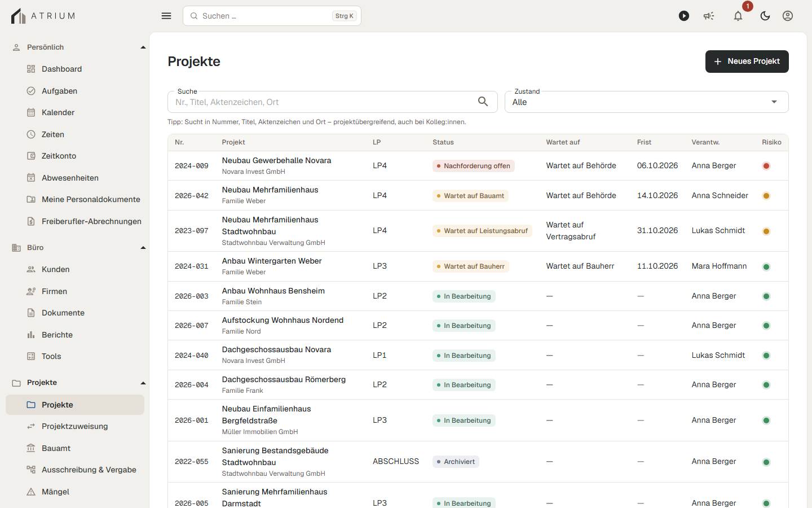Toggle dark mode moon icon
This screenshot has width=812, height=508.
(x=765, y=16)
